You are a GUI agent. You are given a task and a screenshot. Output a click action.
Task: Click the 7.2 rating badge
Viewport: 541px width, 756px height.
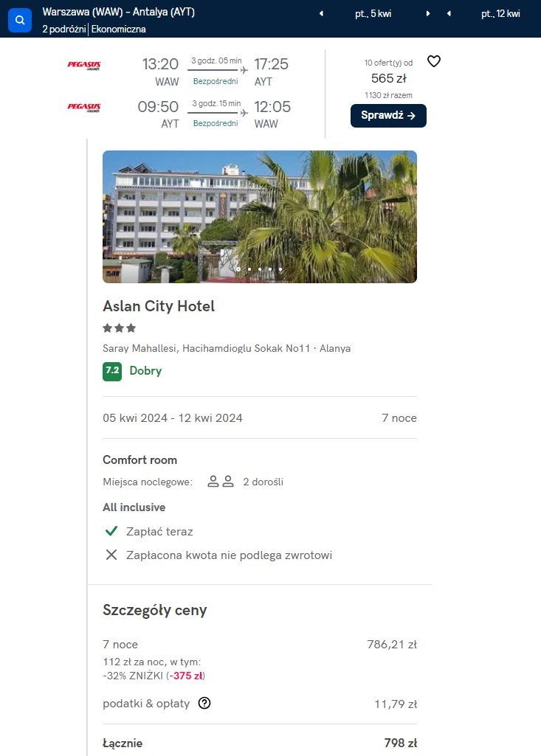click(112, 372)
